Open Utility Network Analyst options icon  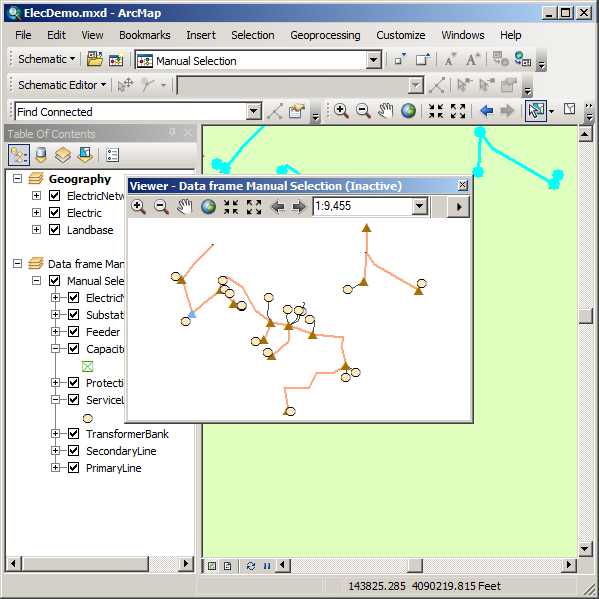pyautogui.click(x=296, y=112)
